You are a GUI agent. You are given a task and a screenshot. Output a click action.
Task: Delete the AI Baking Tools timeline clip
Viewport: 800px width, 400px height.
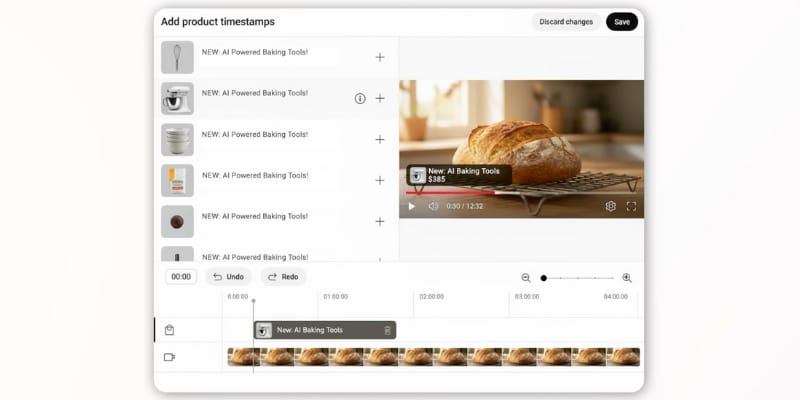pyautogui.click(x=387, y=330)
